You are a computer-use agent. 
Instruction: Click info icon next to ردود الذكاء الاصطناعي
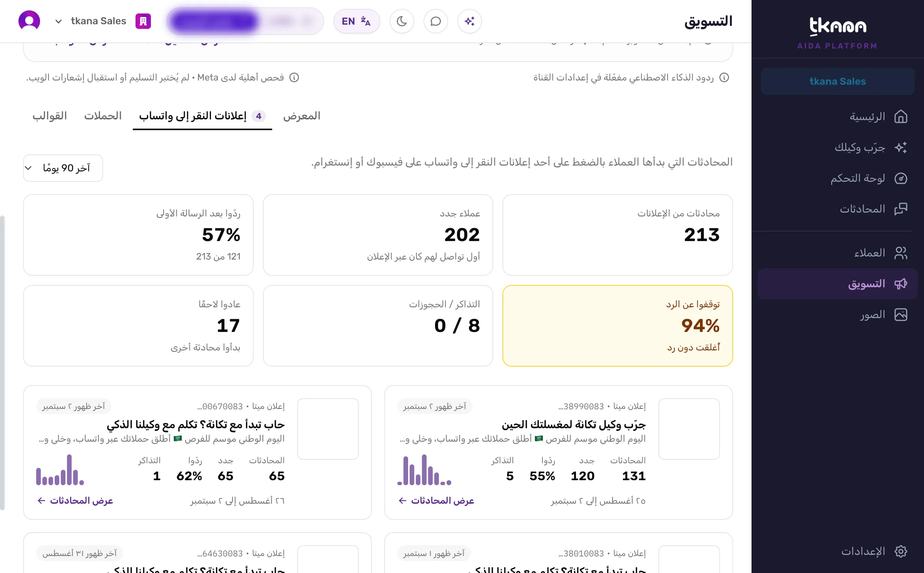(x=724, y=77)
